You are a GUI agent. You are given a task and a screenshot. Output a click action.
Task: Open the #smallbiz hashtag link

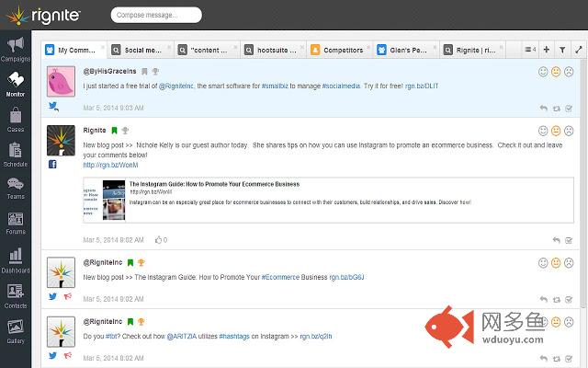275,86
